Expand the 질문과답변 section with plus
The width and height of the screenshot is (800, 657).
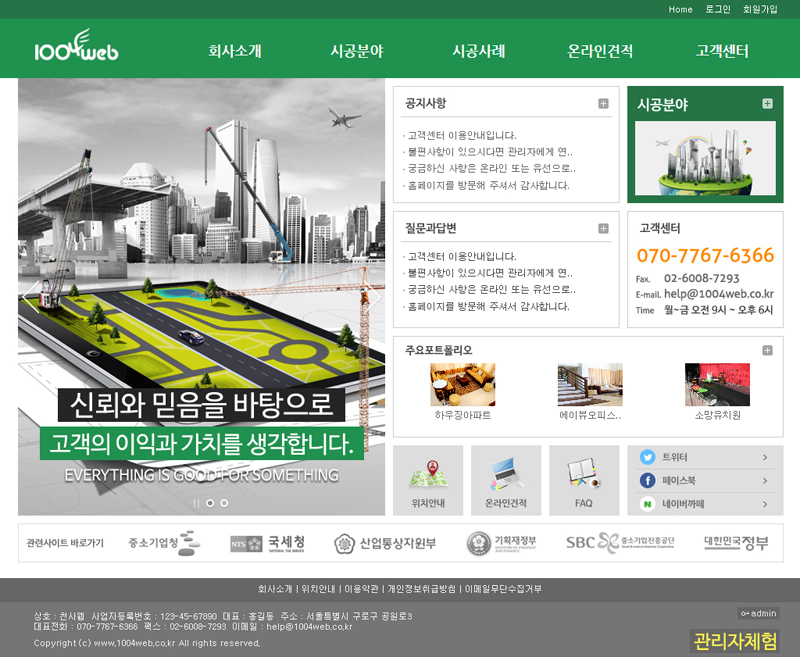click(603, 228)
